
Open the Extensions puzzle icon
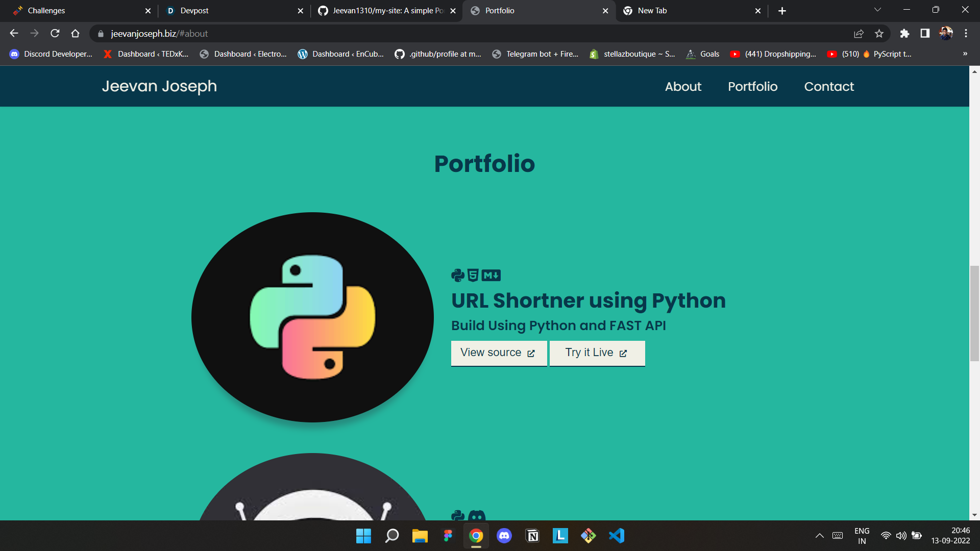pos(904,34)
